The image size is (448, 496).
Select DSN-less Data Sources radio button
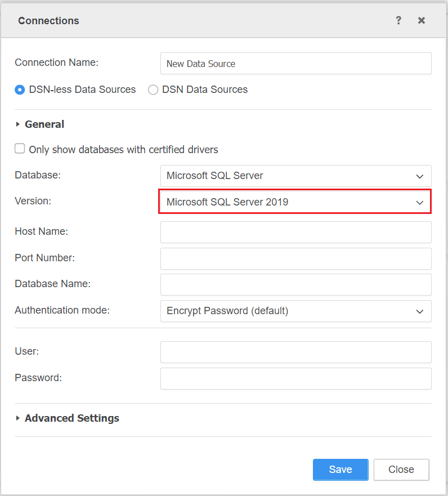click(x=20, y=90)
